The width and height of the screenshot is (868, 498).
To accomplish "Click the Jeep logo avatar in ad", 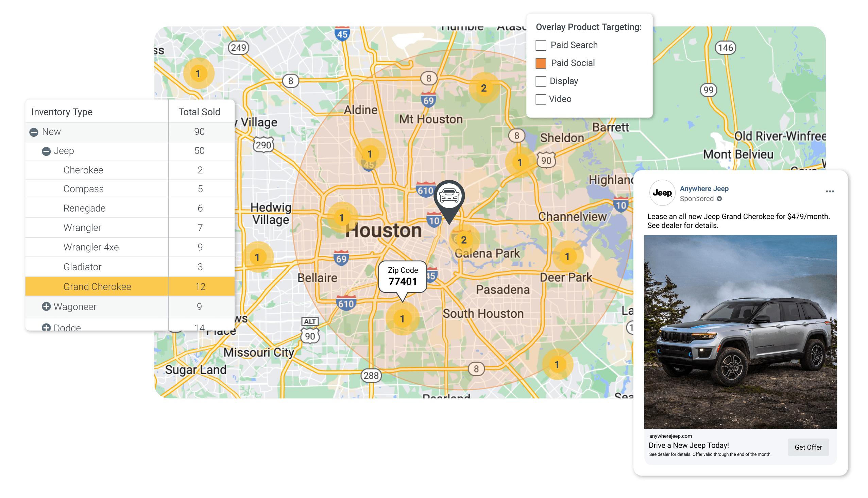I will (x=662, y=193).
